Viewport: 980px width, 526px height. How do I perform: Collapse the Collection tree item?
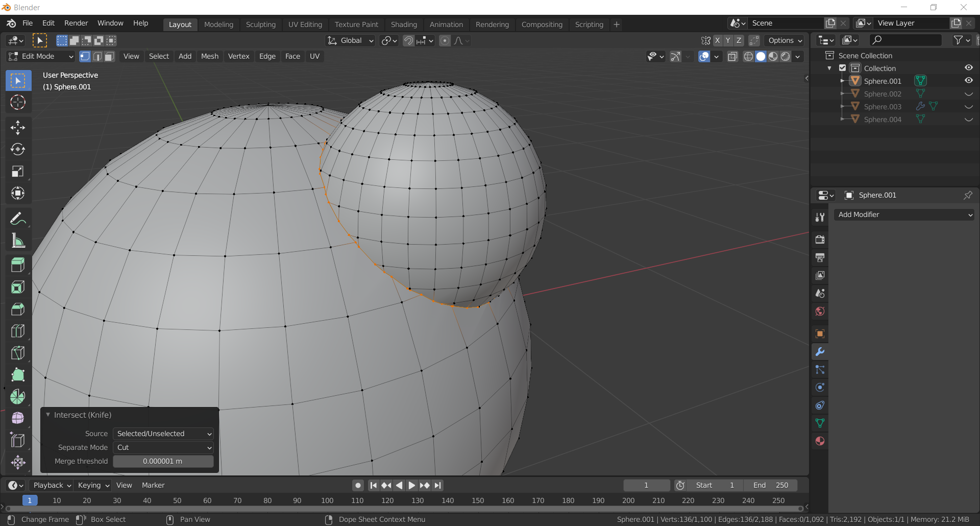point(829,68)
